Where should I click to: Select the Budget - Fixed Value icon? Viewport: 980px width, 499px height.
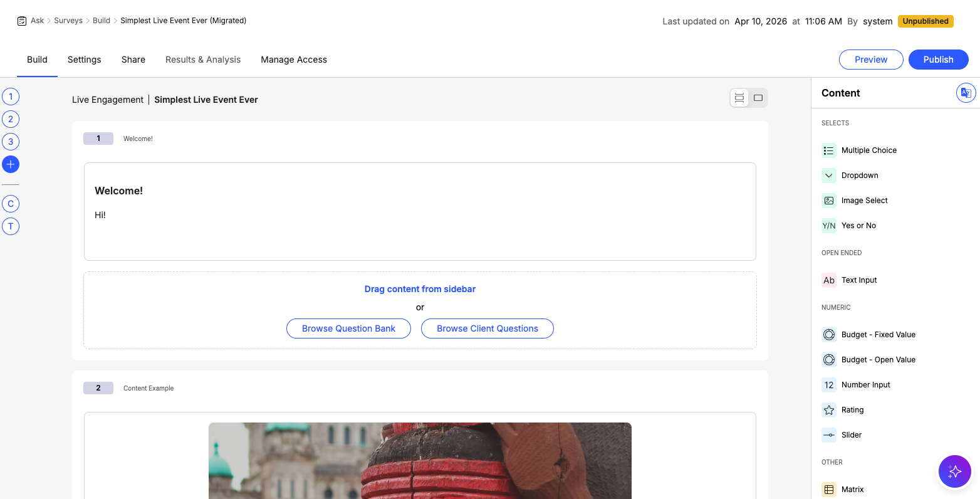[x=829, y=335]
